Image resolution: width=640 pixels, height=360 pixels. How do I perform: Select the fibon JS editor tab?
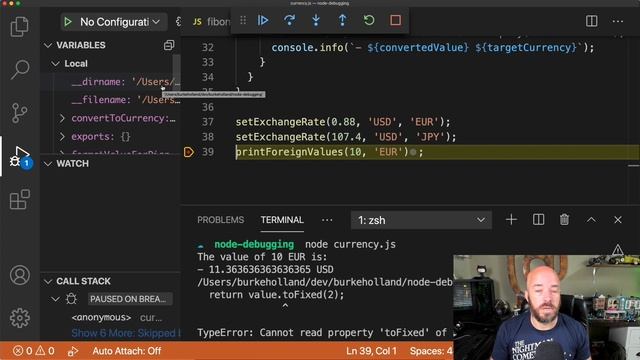pos(211,22)
